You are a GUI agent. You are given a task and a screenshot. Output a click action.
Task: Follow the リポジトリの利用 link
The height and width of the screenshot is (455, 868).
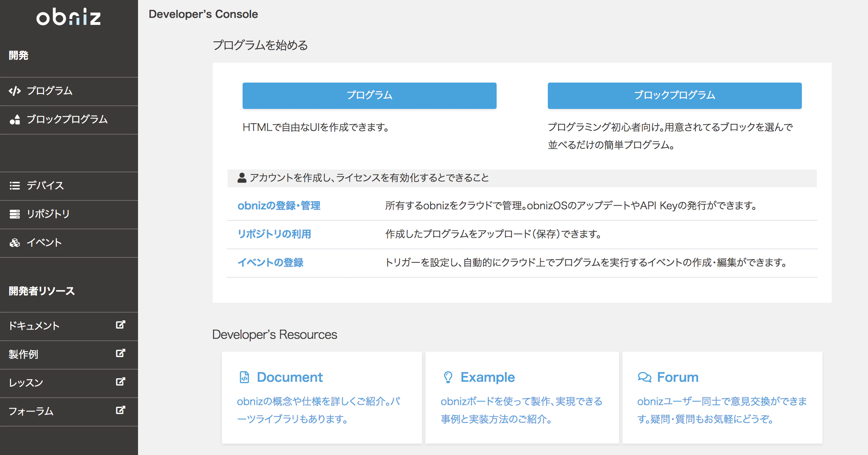pyautogui.click(x=274, y=234)
